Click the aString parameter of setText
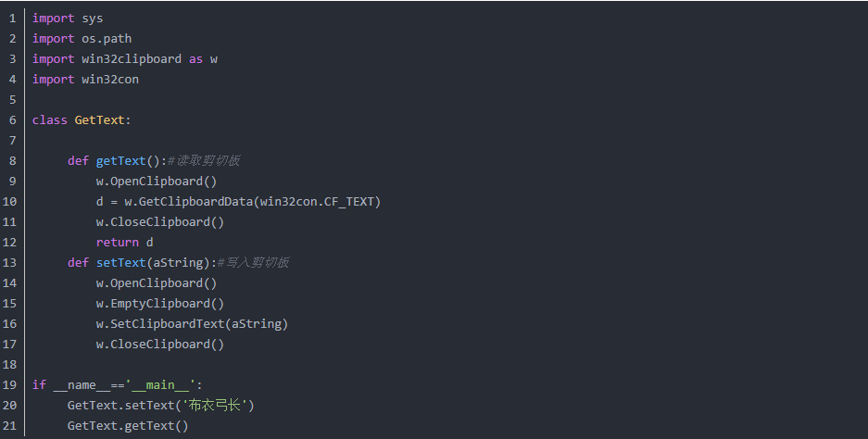 click(x=178, y=263)
